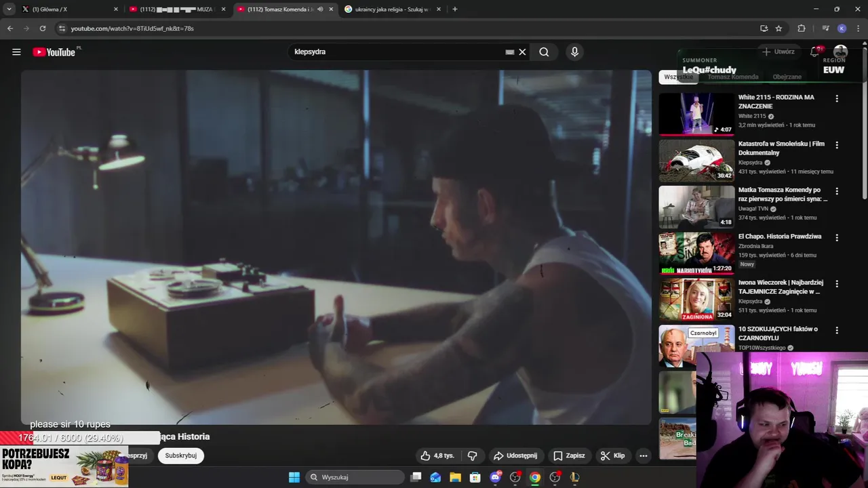Run the search with the magnifier button
This screenshot has width=868, height=488.
(x=544, y=52)
